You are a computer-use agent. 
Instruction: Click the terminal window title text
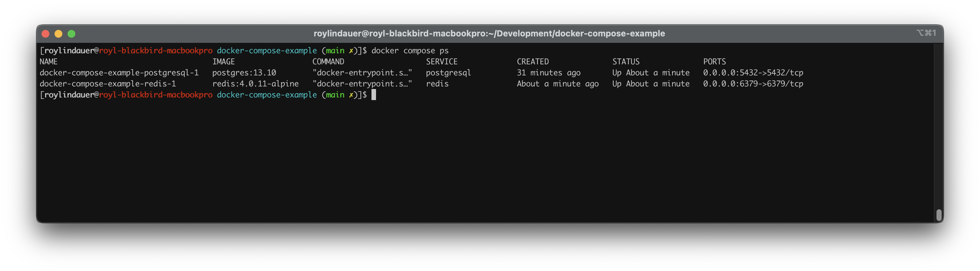489,33
